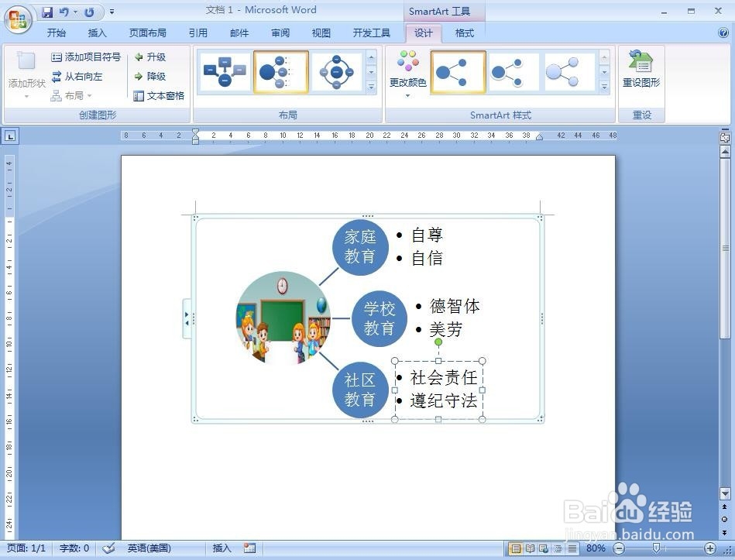Open Word help with the question mark icon

point(723,33)
